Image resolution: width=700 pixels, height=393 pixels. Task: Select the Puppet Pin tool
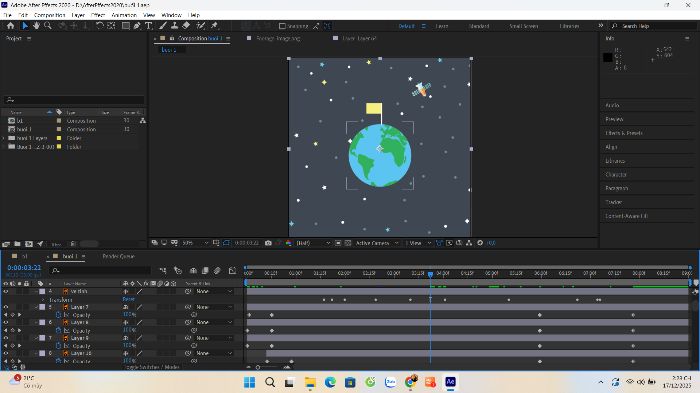tap(214, 26)
